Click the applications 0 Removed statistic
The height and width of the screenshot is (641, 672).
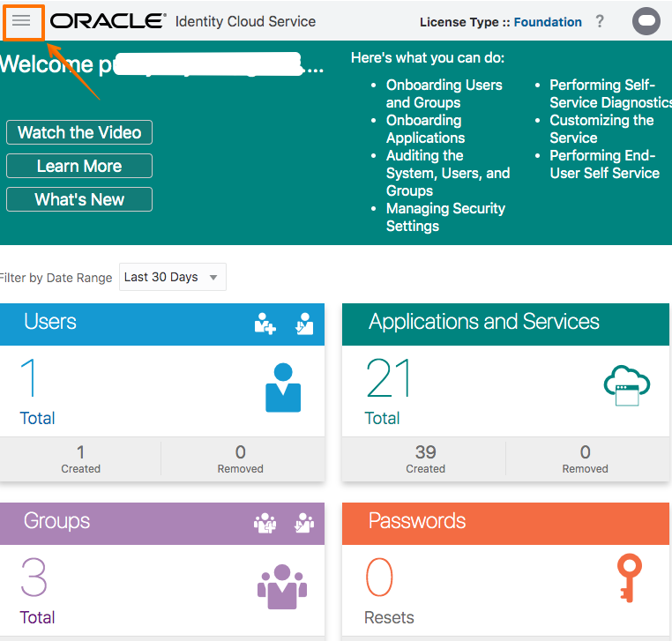point(585,458)
